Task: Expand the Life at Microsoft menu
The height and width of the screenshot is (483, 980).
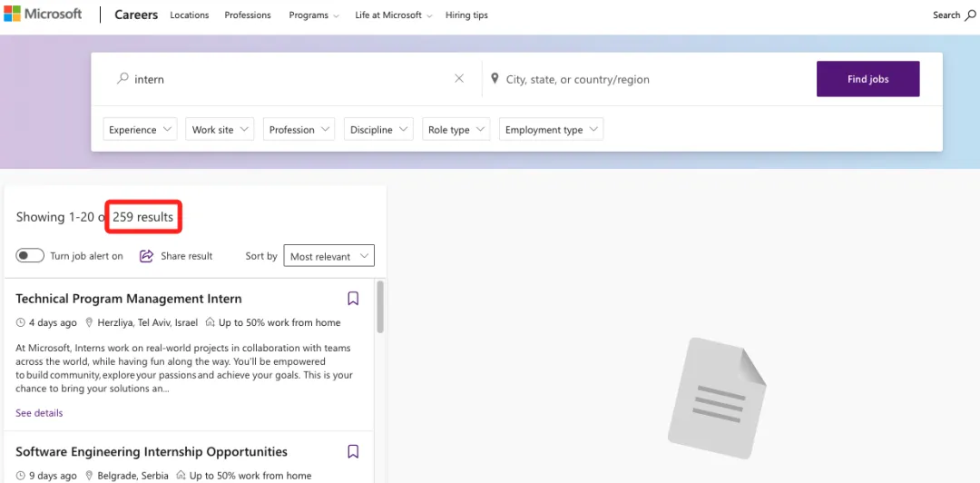Action: coord(394,15)
